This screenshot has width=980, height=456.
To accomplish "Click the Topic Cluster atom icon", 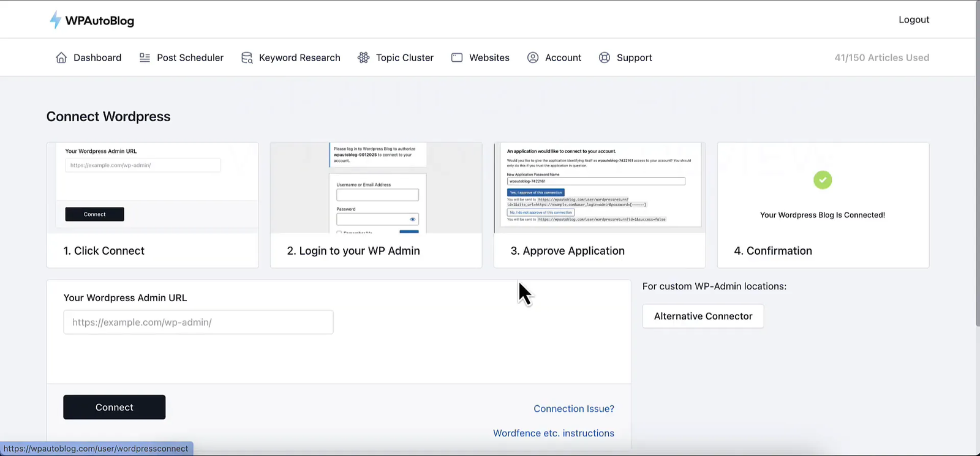I will point(364,58).
